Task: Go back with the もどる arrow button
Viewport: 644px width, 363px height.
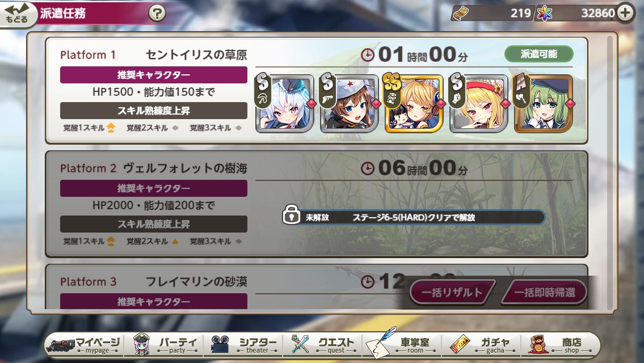Action: [16, 14]
